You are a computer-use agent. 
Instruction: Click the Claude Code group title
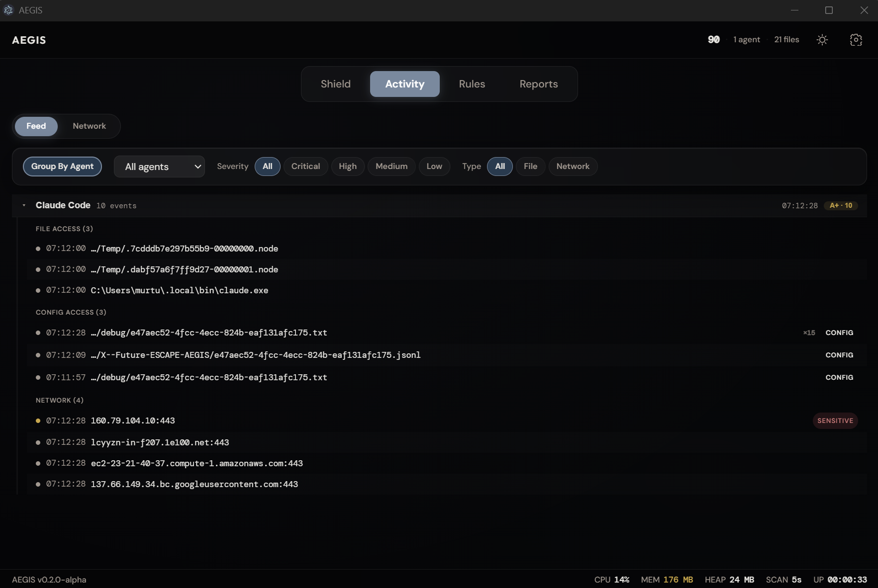63,205
